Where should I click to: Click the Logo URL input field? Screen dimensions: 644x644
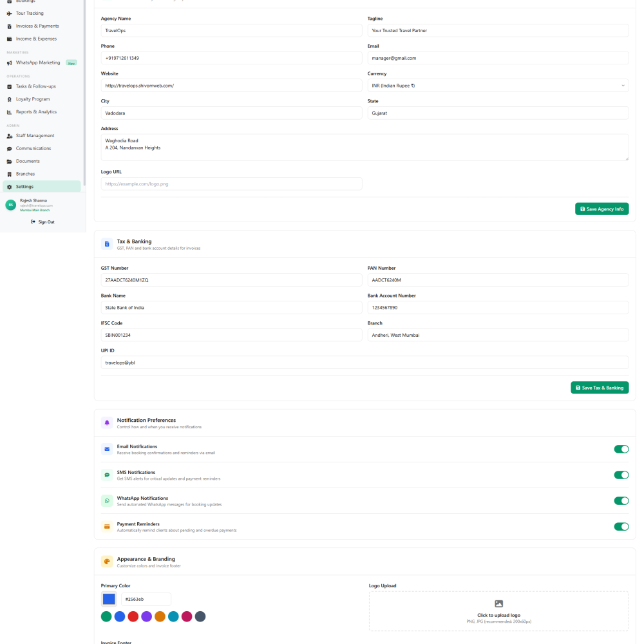(x=232, y=184)
